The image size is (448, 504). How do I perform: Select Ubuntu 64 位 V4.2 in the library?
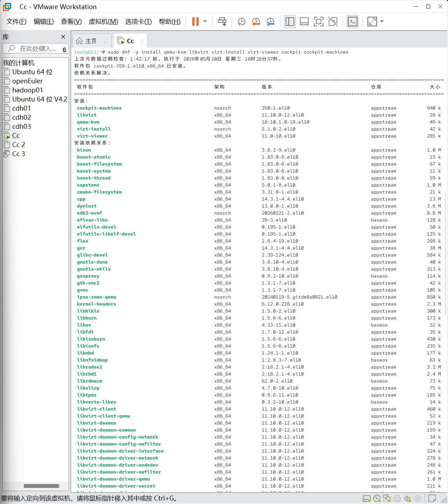pyautogui.click(x=40, y=99)
